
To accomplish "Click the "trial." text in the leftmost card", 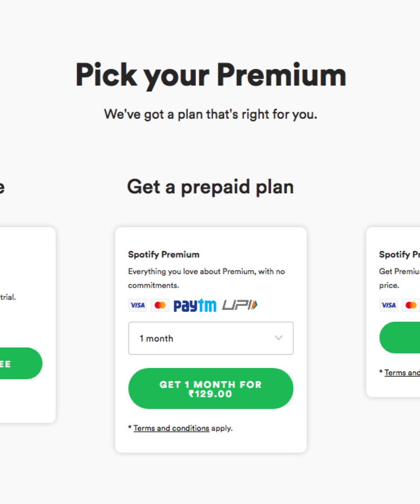I will [8, 298].
